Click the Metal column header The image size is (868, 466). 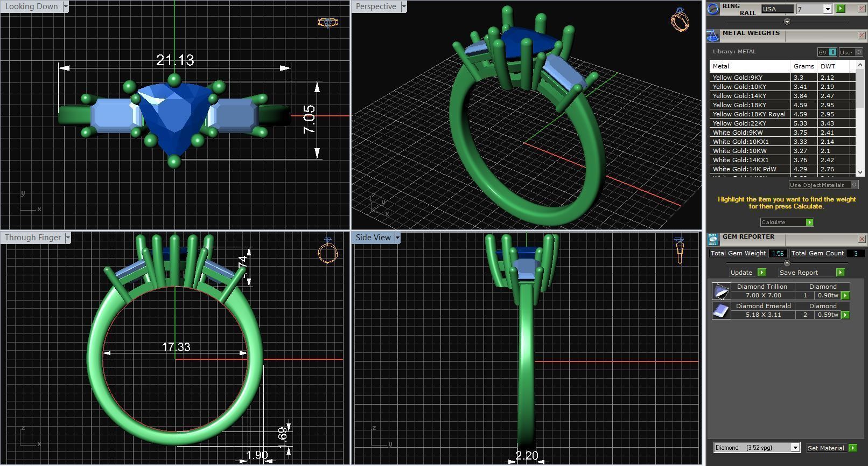750,66
